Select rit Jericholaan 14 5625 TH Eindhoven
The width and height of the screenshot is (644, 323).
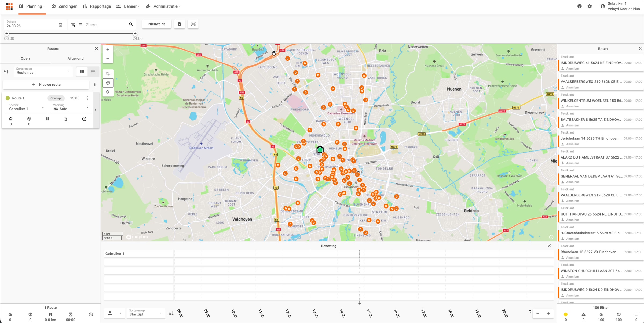tap(601, 139)
